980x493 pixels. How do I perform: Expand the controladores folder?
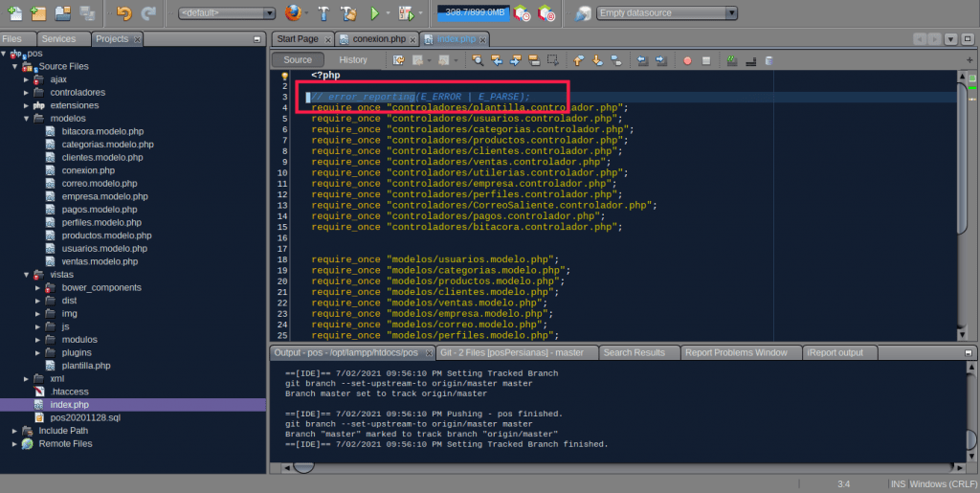coord(28,92)
